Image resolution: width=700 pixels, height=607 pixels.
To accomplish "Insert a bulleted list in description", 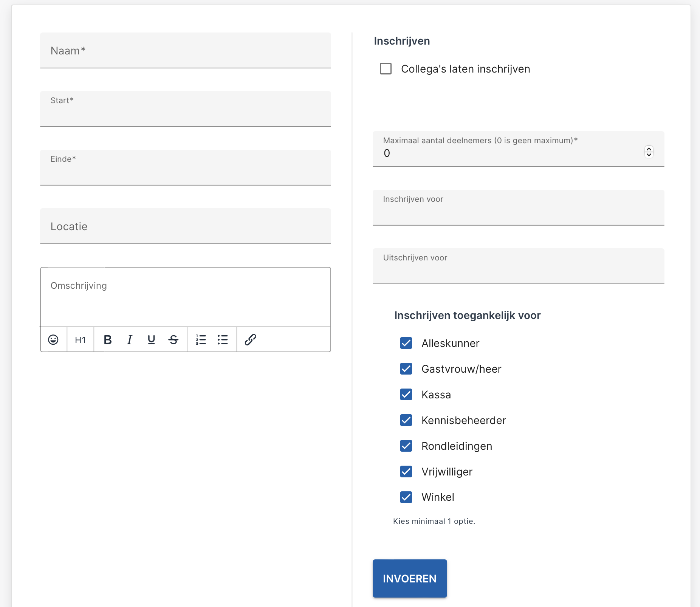I will click(x=223, y=340).
